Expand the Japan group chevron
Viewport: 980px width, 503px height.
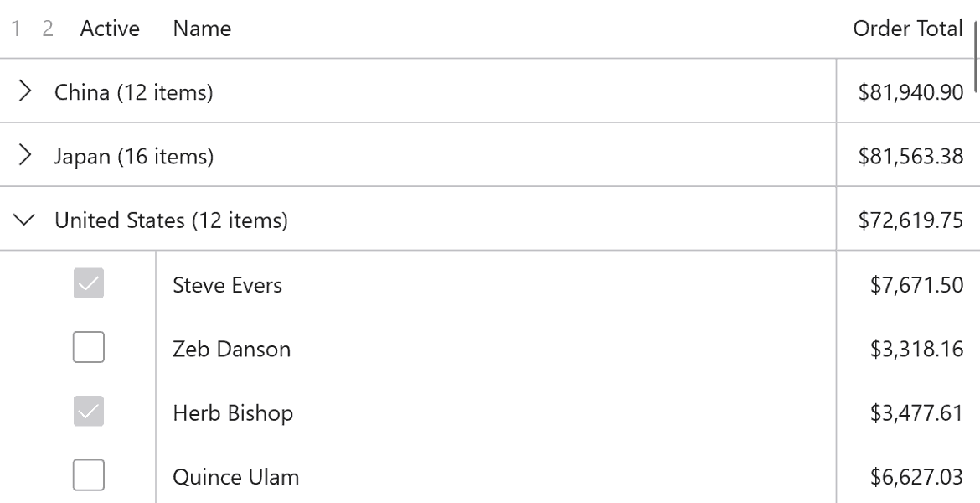(x=26, y=156)
